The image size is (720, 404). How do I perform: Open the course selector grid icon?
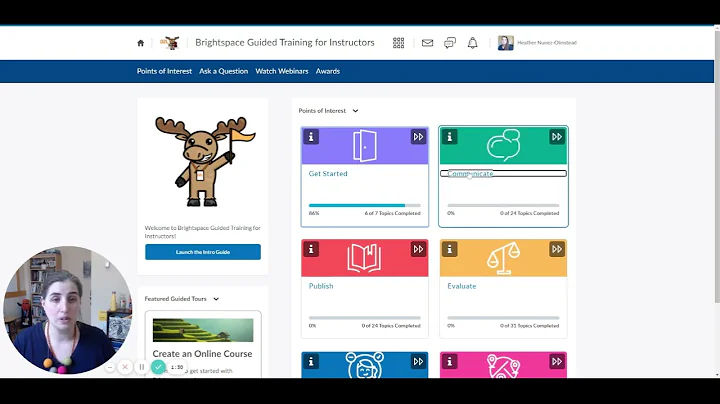click(x=399, y=43)
